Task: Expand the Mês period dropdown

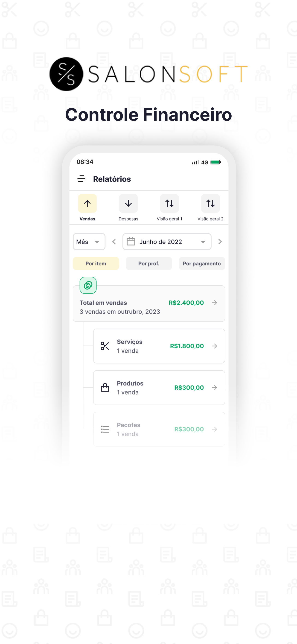Action: pos(89,241)
